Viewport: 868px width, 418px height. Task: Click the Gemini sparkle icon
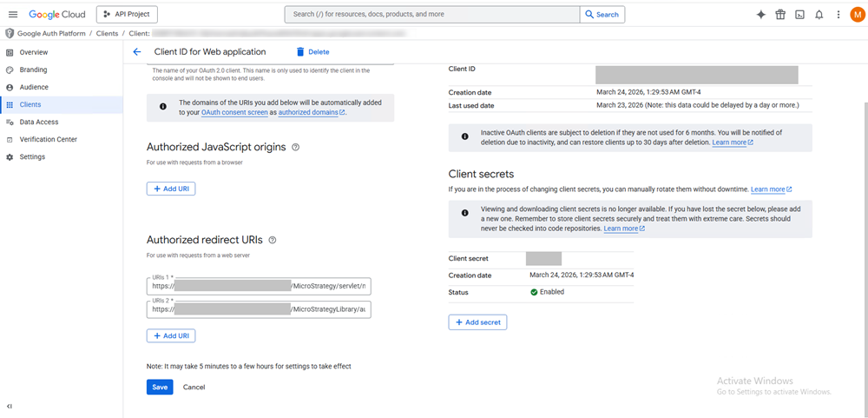point(761,15)
